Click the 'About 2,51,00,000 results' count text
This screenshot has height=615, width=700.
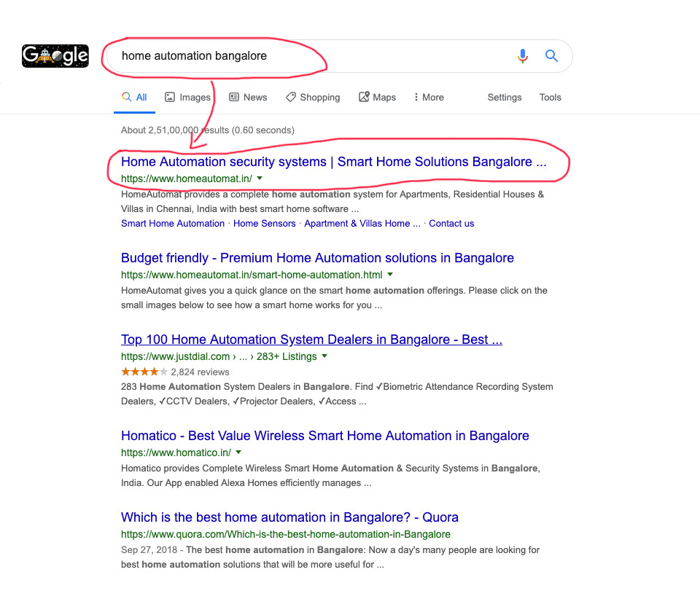click(208, 130)
